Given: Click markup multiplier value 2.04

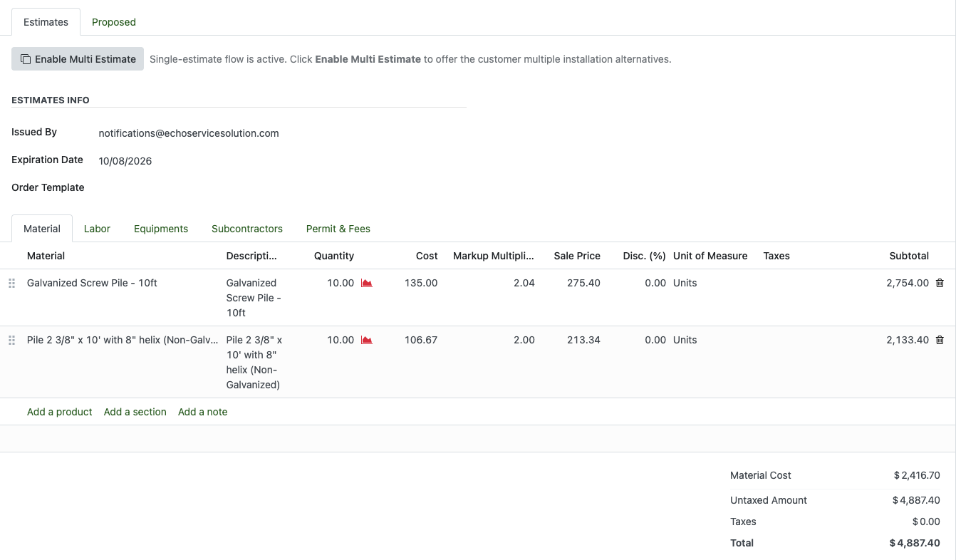Looking at the screenshot, I should click(x=524, y=283).
